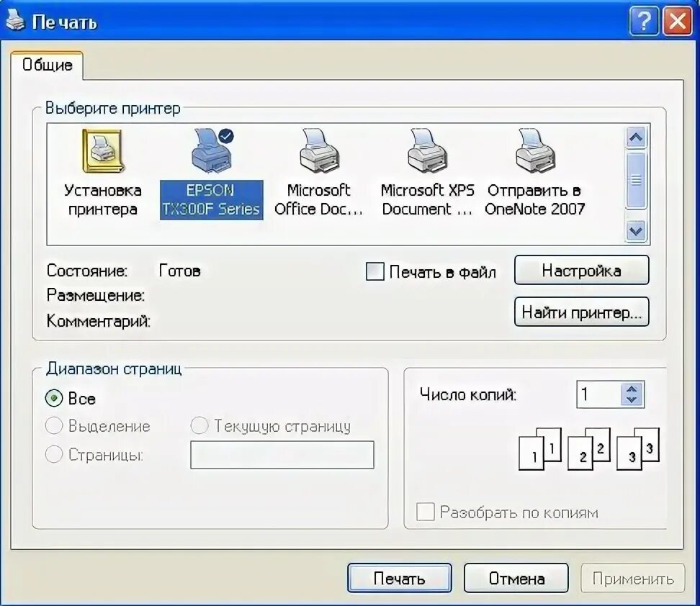This screenshot has height=606, width=700.
Task: Click the Выберите принтер group title
Action: [113, 109]
